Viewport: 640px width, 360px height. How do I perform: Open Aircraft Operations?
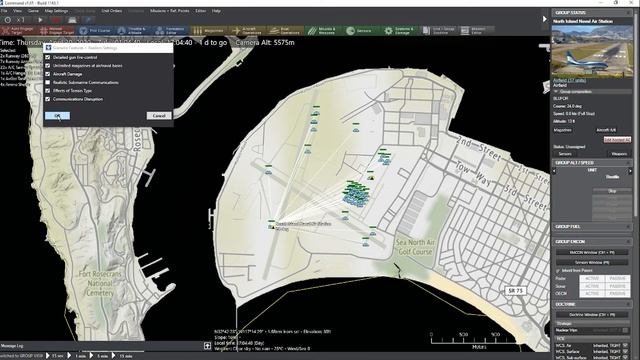[x=246, y=30]
